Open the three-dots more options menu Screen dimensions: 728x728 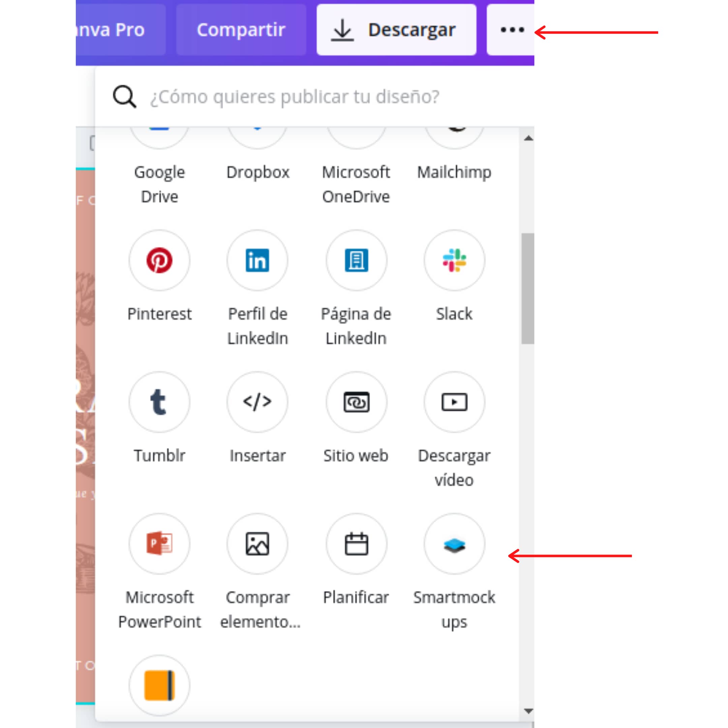click(x=511, y=30)
